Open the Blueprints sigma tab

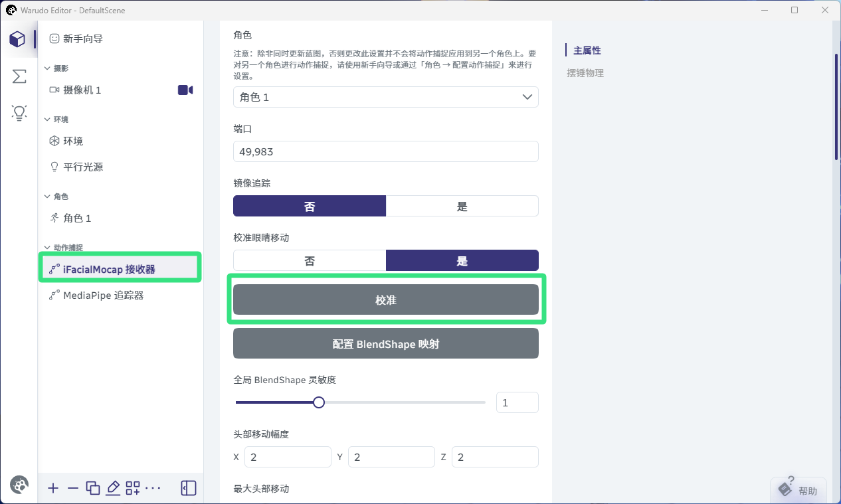pos(19,76)
